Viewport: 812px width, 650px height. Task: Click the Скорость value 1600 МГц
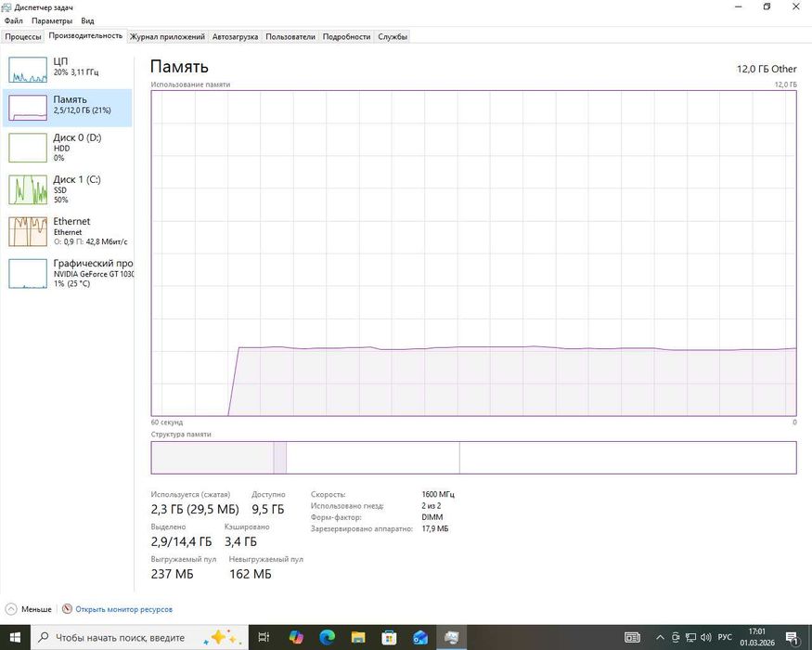coord(438,495)
